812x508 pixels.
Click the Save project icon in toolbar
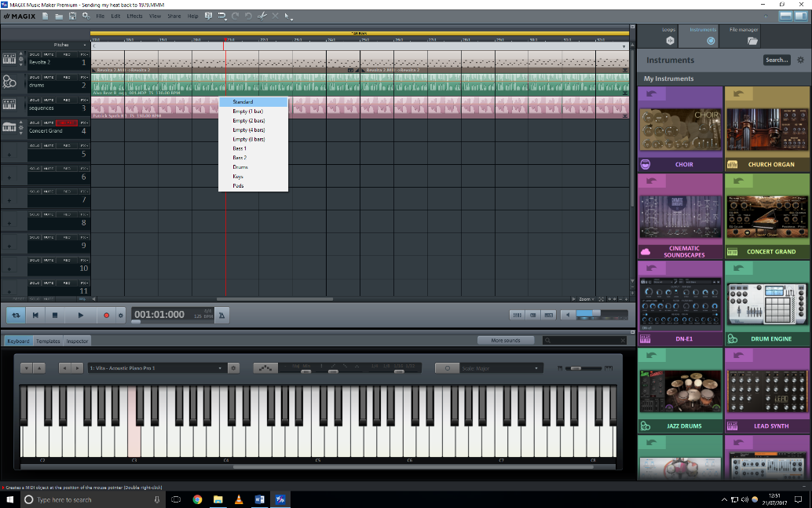click(x=72, y=16)
